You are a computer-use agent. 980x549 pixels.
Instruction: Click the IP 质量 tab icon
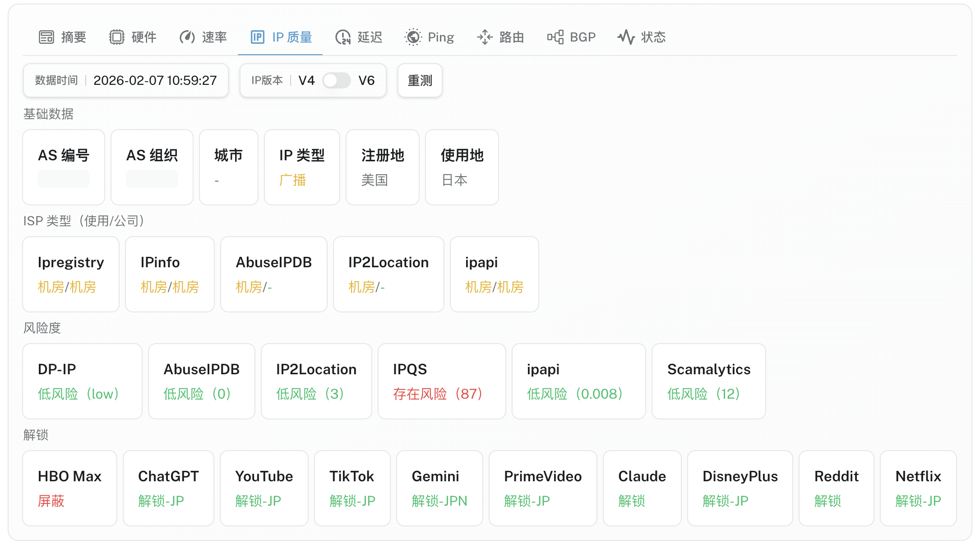pos(257,37)
